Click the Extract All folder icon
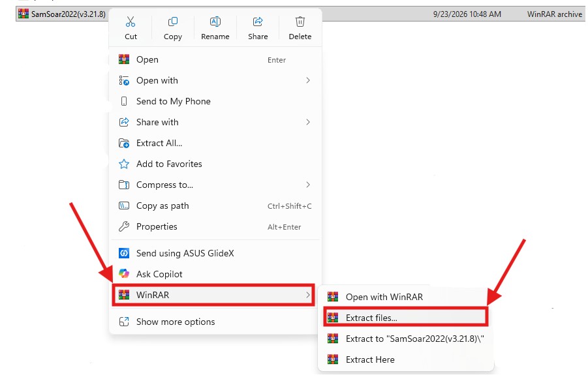 tap(124, 143)
